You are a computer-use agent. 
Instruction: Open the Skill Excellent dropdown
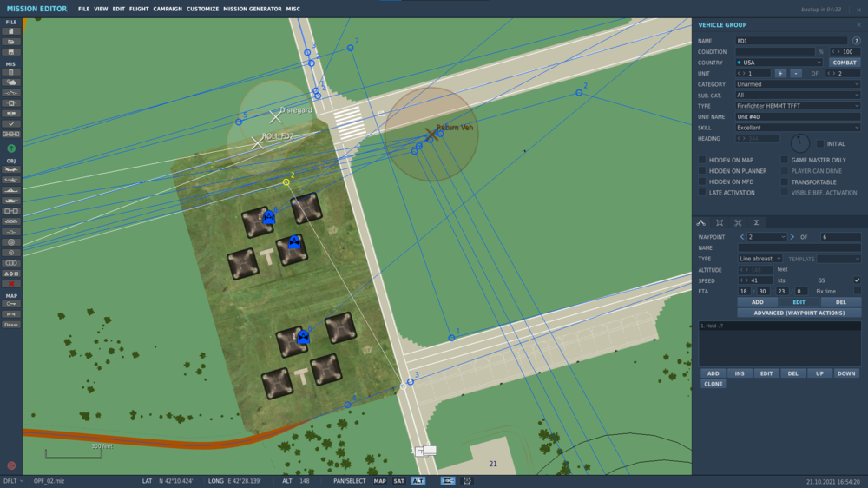pyautogui.click(x=798, y=128)
